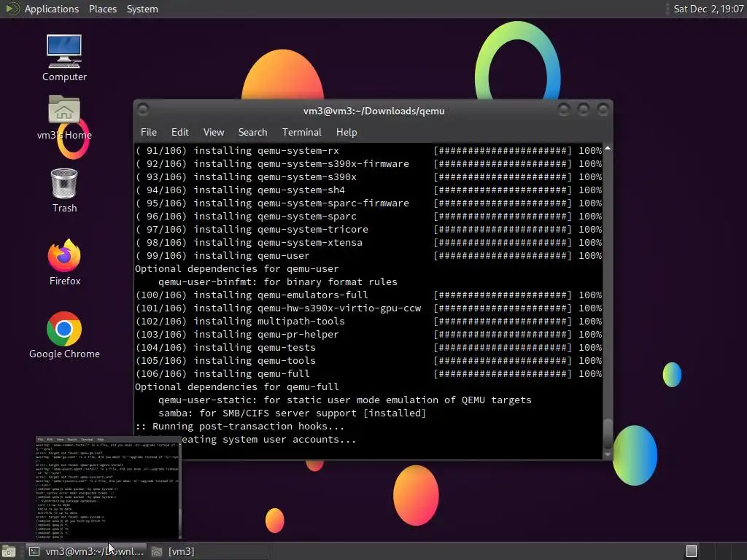Click the terminal scrollbar up arrow
Screen dimensions: 747x560
pos(608,149)
